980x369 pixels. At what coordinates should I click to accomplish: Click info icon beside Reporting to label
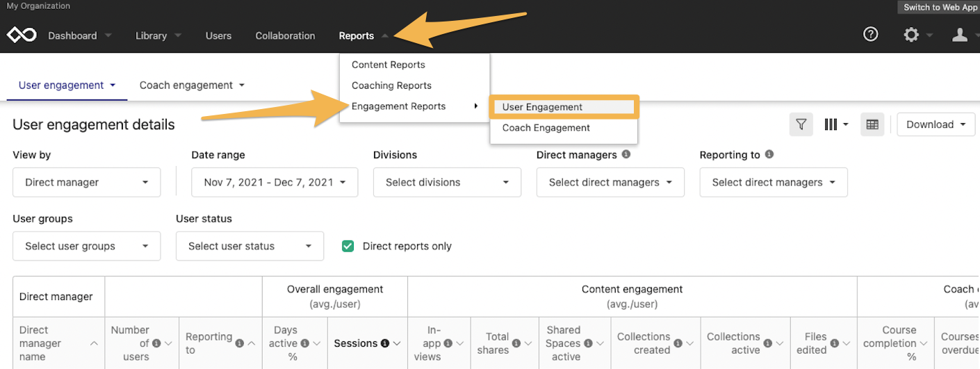(x=769, y=154)
